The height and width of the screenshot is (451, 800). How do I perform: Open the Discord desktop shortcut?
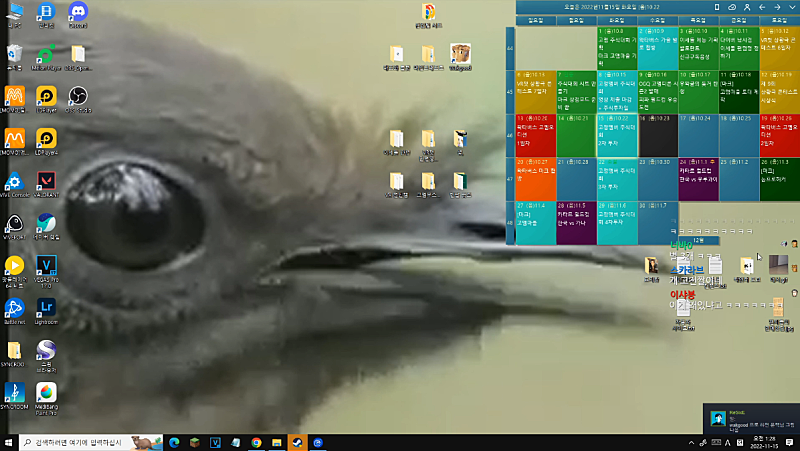77,14
